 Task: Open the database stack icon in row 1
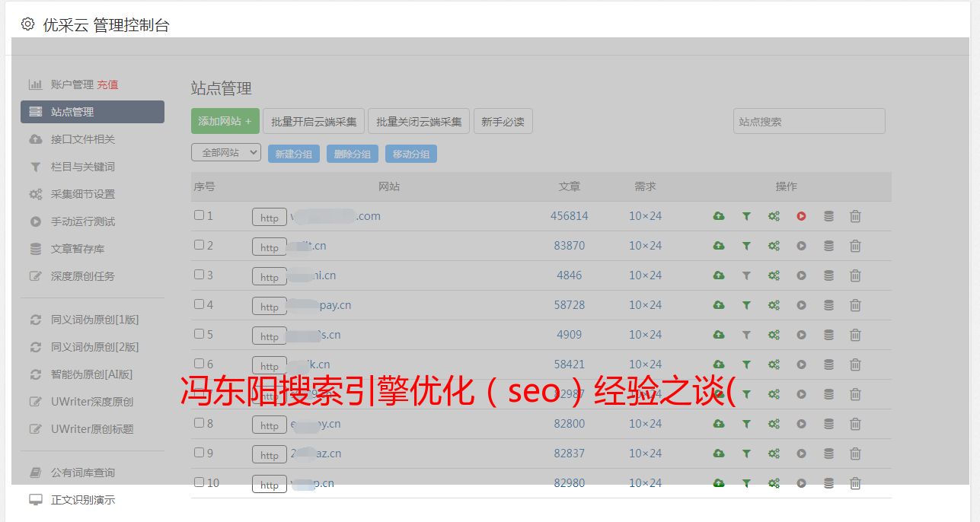point(828,216)
